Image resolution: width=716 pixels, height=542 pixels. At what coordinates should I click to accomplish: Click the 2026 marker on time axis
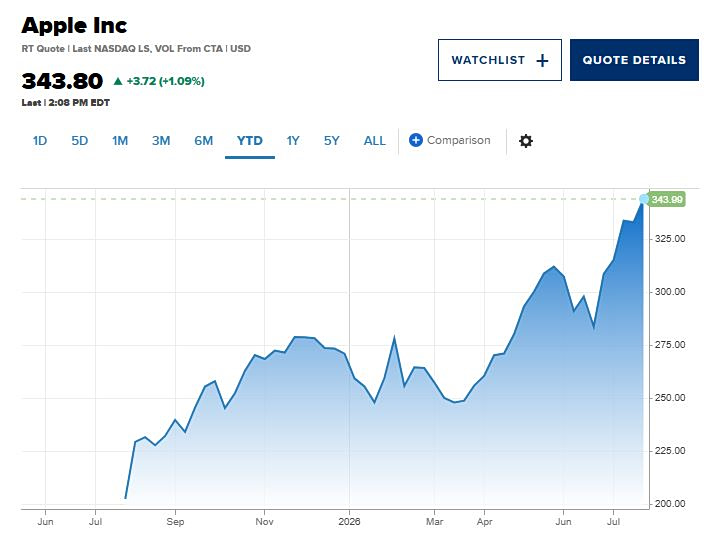coord(349,521)
